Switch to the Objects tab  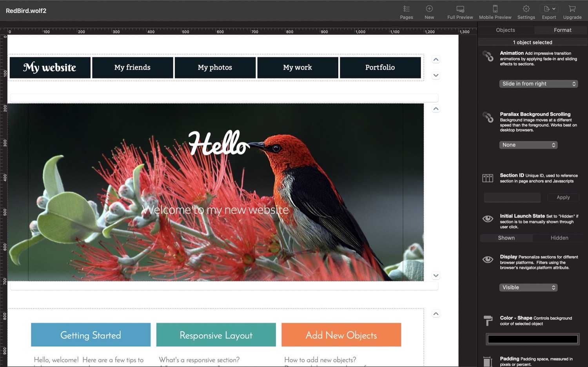pos(505,30)
